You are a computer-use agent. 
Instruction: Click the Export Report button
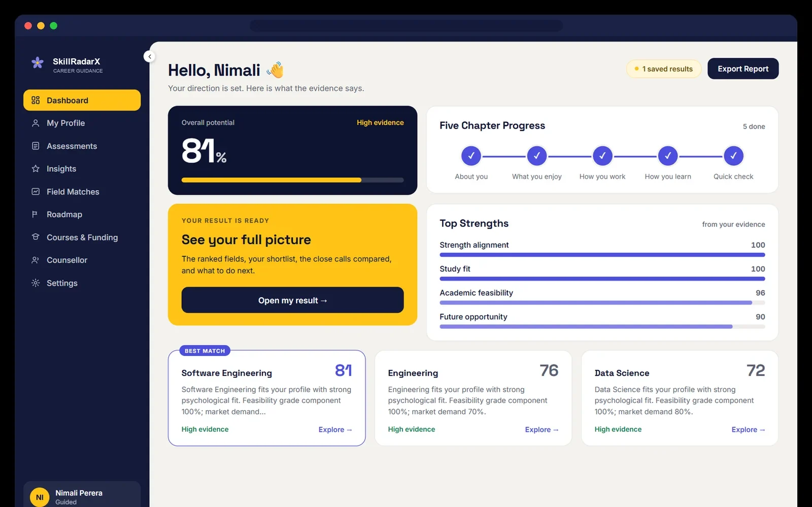click(743, 69)
